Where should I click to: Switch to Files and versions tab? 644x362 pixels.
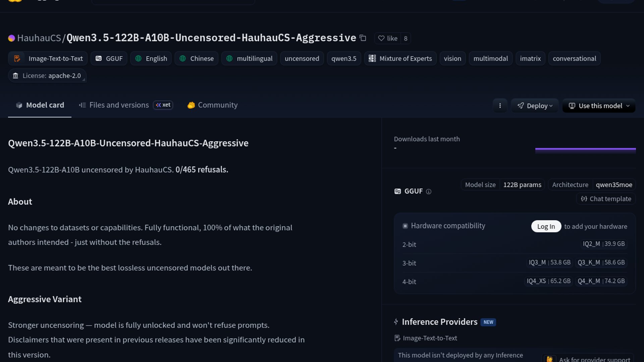119,105
